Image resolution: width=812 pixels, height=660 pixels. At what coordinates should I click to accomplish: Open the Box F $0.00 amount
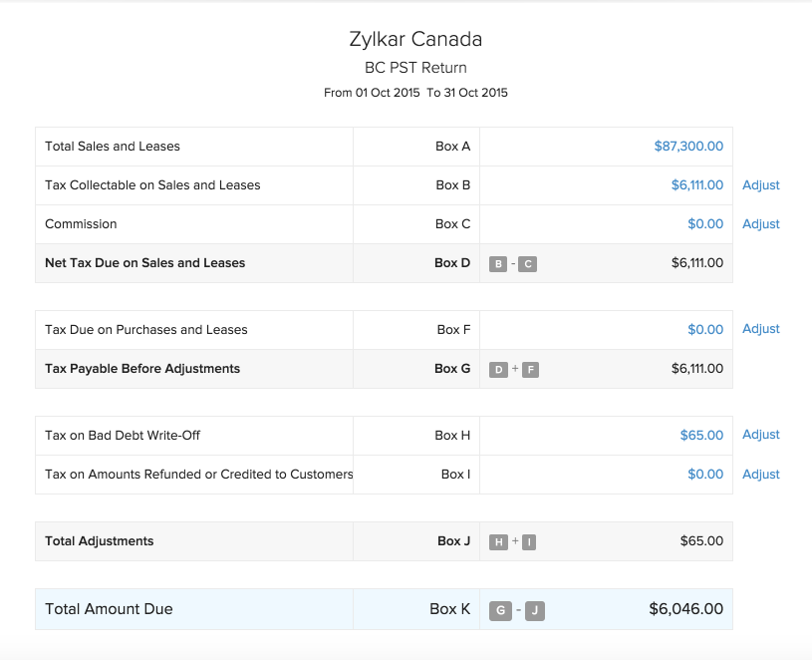(x=705, y=330)
